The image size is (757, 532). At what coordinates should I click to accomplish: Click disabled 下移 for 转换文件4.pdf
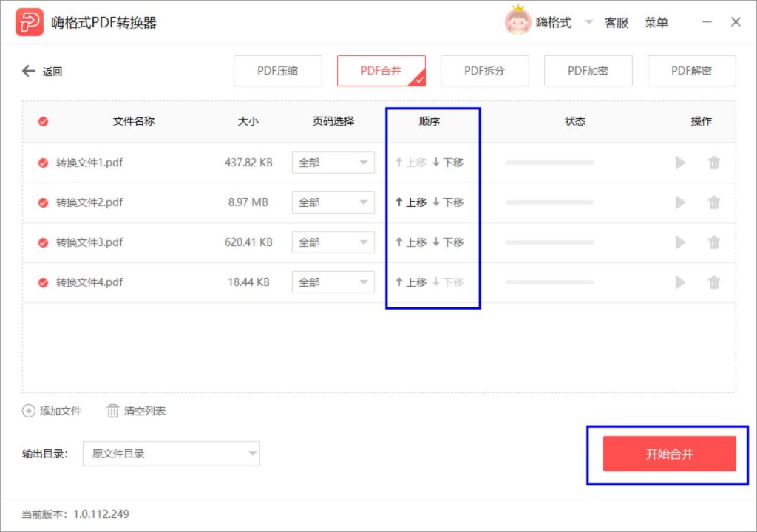[x=448, y=282]
